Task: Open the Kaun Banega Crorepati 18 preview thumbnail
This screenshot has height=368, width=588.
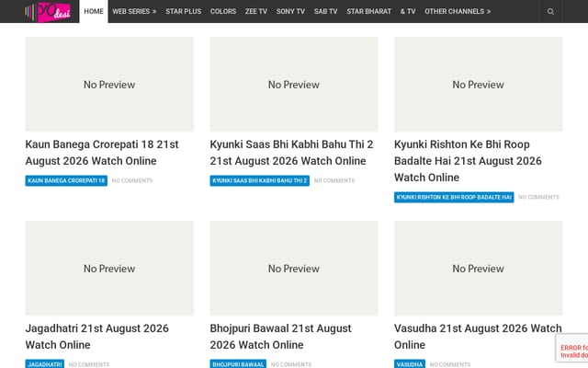Action: 109,84
